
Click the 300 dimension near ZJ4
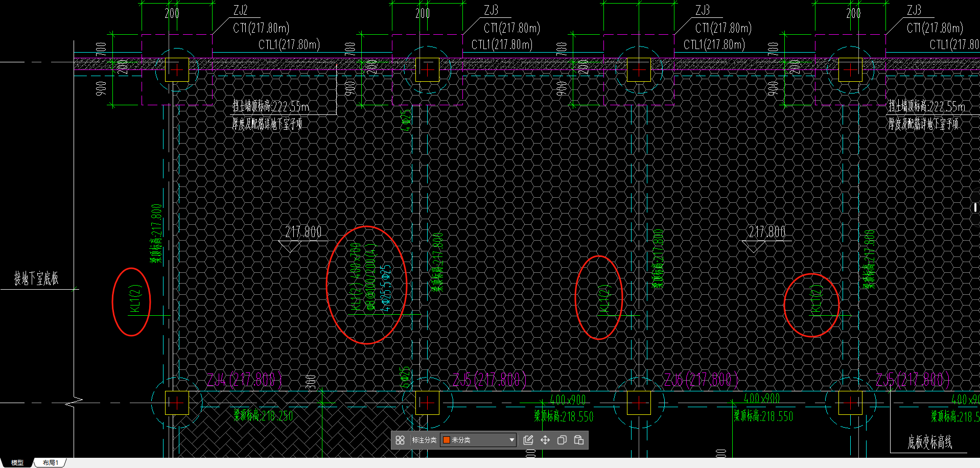click(x=310, y=382)
